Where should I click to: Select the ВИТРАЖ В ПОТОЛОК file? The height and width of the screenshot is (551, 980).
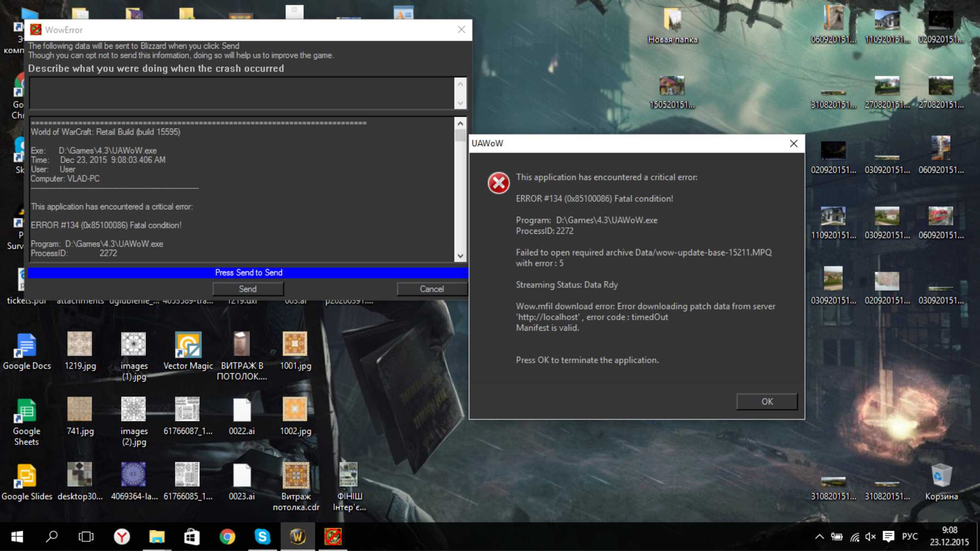[242, 356]
